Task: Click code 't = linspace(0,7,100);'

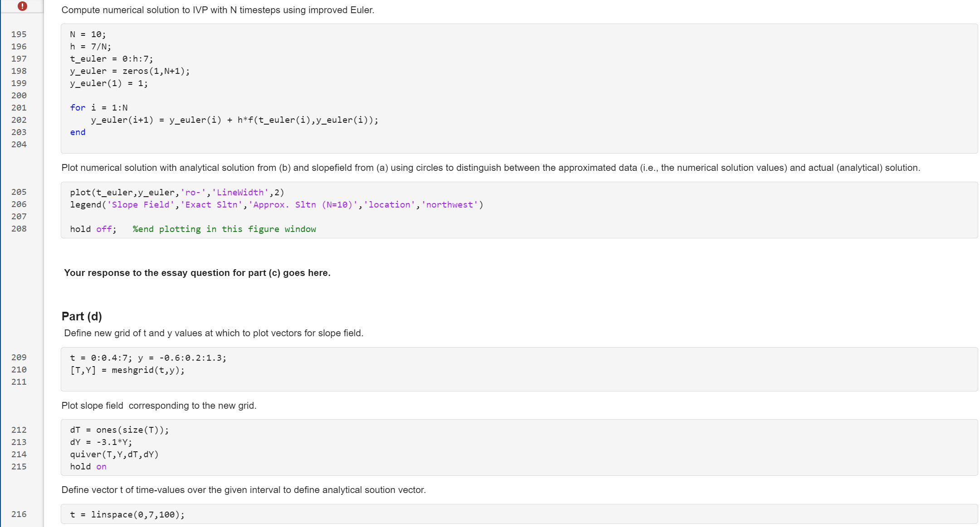Action: pyautogui.click(x=127, y=515)
